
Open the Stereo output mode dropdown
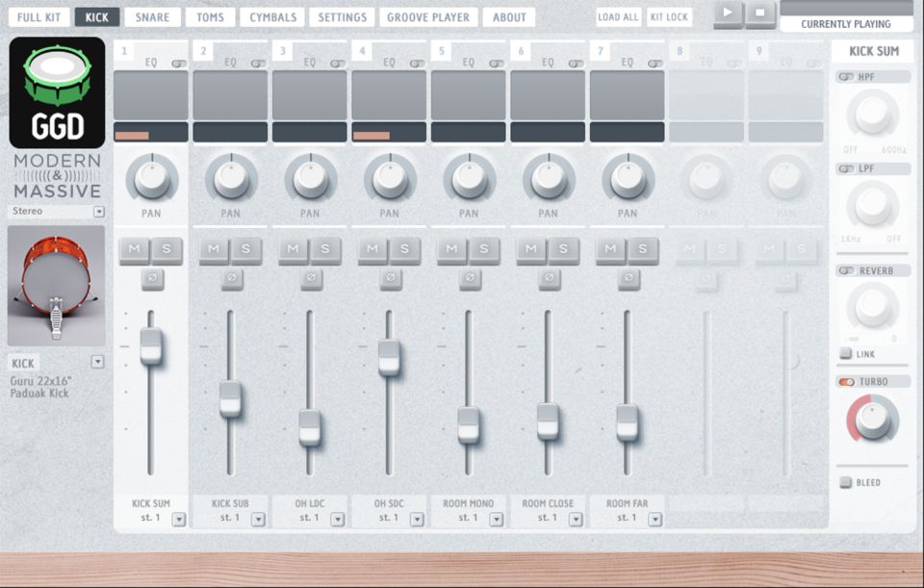click(x=99, y=211)
